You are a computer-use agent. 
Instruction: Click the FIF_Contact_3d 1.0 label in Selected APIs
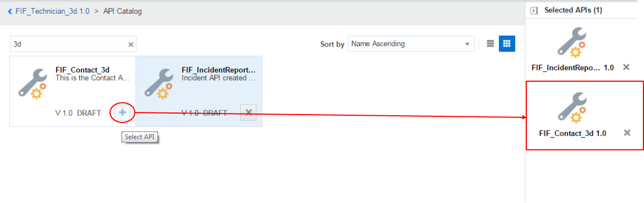[573, 133]
